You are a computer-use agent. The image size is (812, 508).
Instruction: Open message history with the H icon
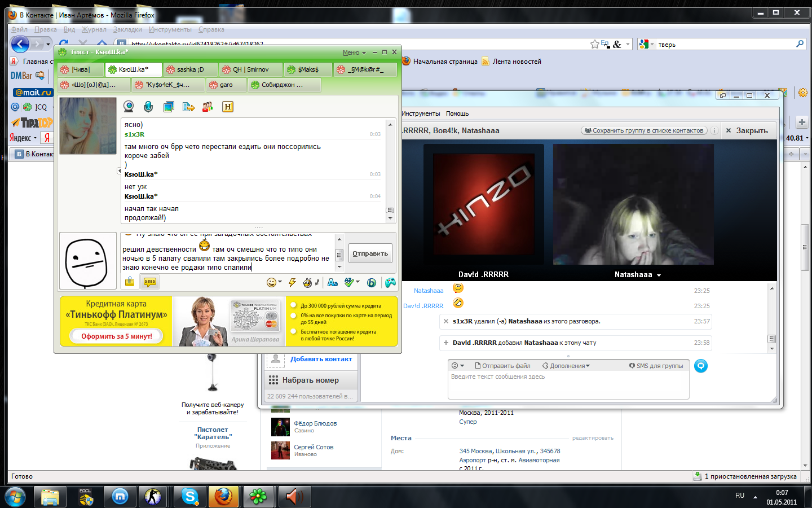(x=228, y=107)
